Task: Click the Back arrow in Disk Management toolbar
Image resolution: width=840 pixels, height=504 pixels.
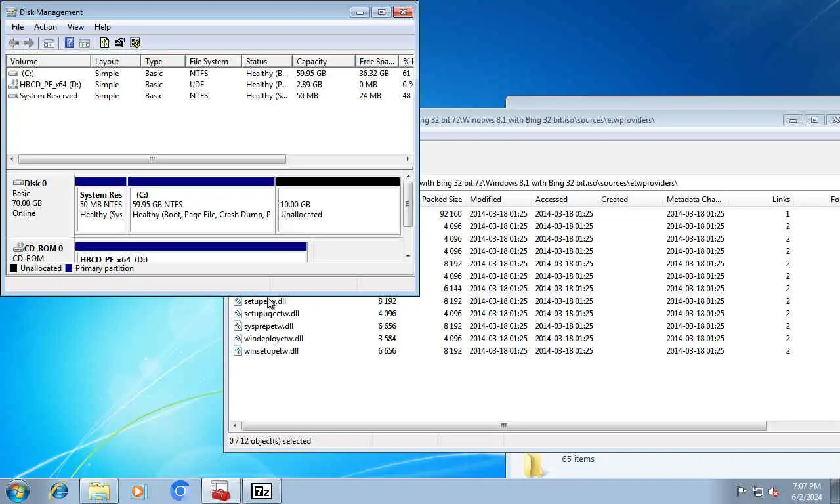Action: tap(13, 43)
